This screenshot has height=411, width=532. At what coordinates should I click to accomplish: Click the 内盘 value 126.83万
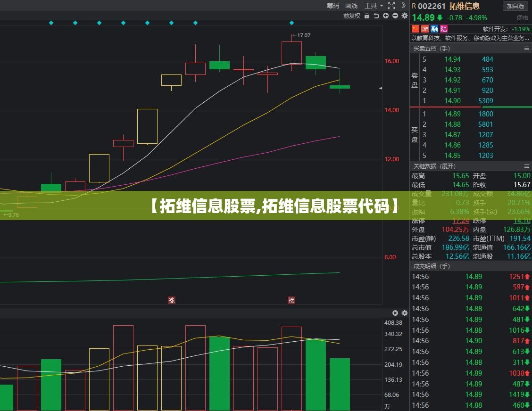[517, 230]
